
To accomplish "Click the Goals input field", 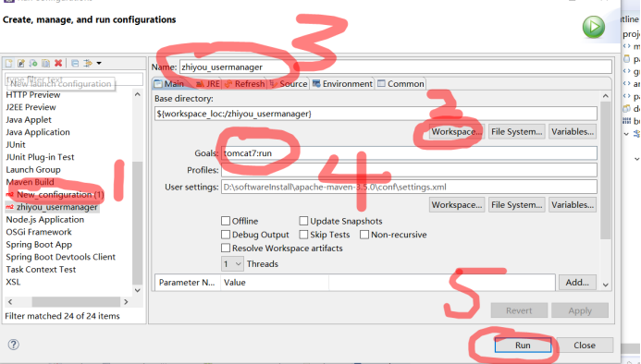I will 409,153.
